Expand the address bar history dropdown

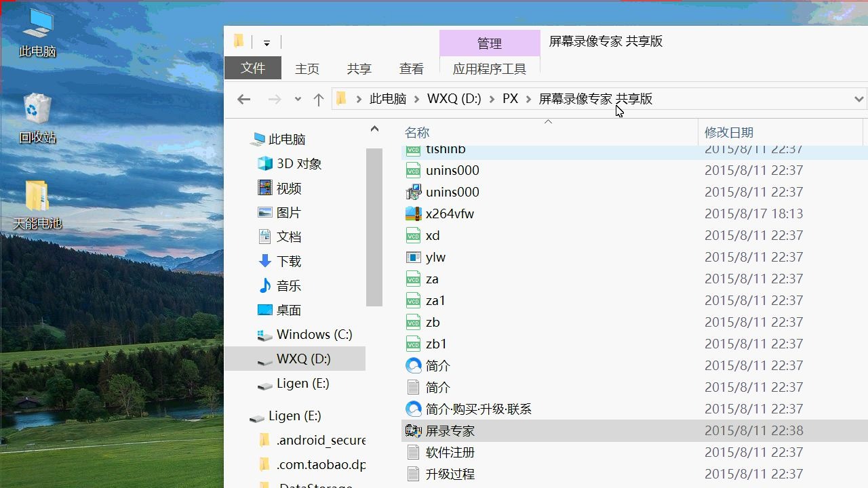[859, 100]
